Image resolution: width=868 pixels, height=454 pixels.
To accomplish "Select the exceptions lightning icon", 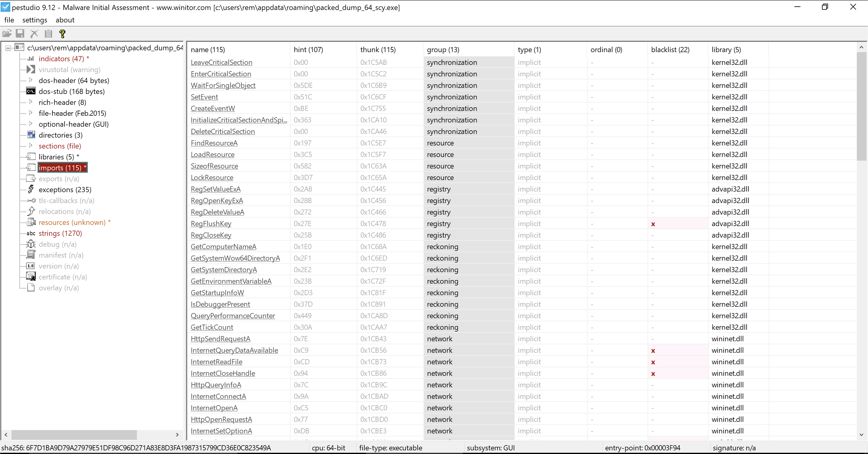I will coord(31,189).
